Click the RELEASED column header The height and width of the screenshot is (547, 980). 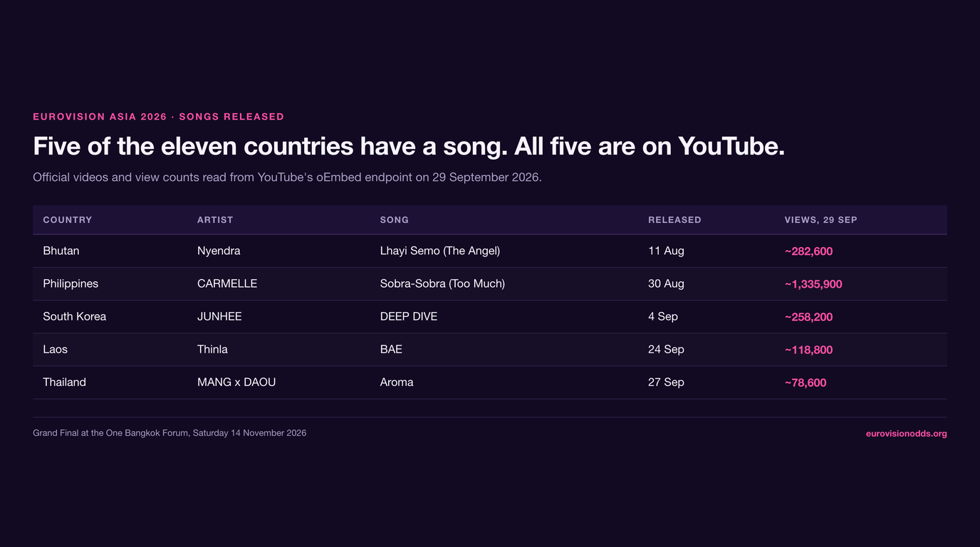(674, 220)
